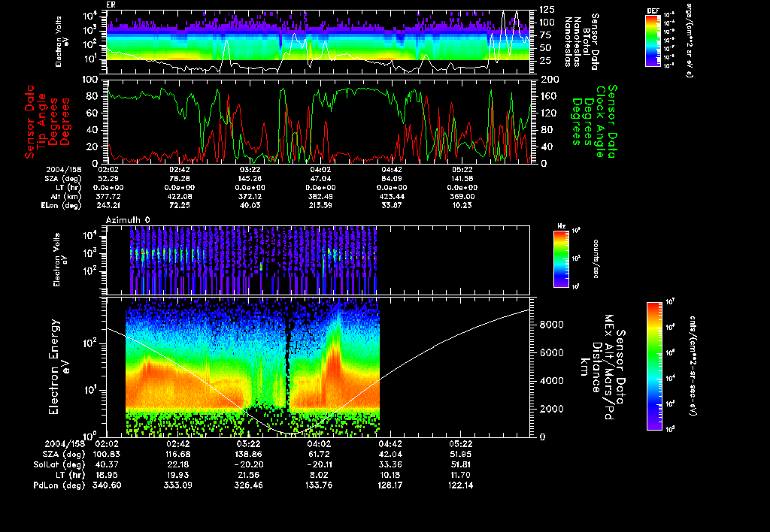Click the SolLat value -20.20
Screen dimensions: 770x532
click(x=248, y=465)
